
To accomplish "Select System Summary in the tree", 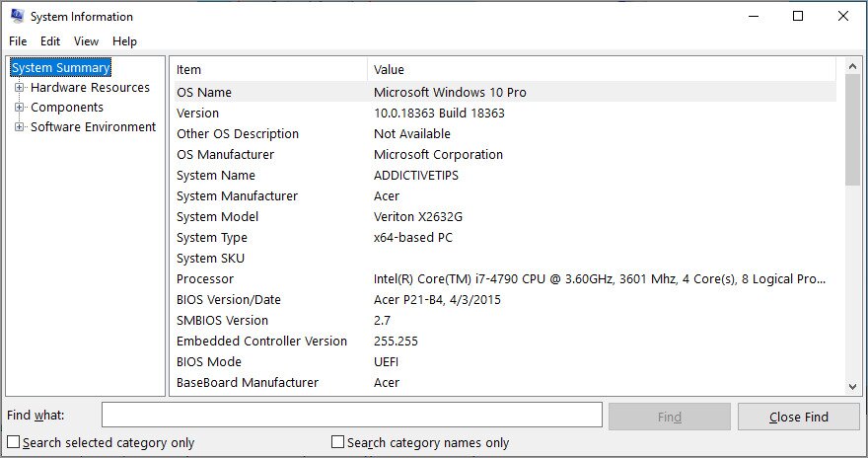I will pos(60,68).
